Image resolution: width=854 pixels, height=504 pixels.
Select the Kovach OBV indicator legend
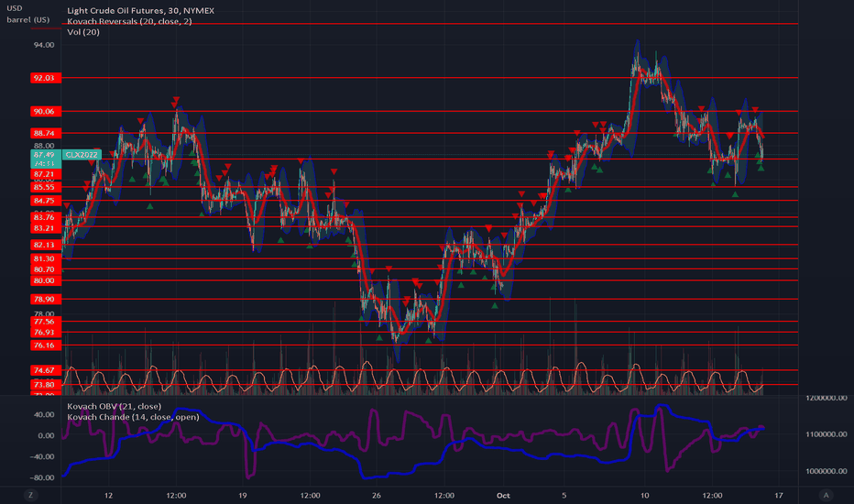(x=114, y=406)
